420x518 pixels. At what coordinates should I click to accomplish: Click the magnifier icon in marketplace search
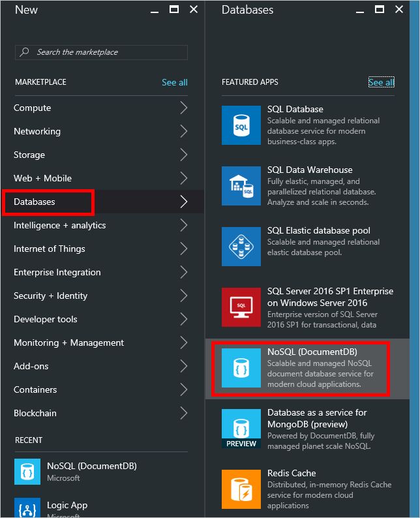(24, 52)
